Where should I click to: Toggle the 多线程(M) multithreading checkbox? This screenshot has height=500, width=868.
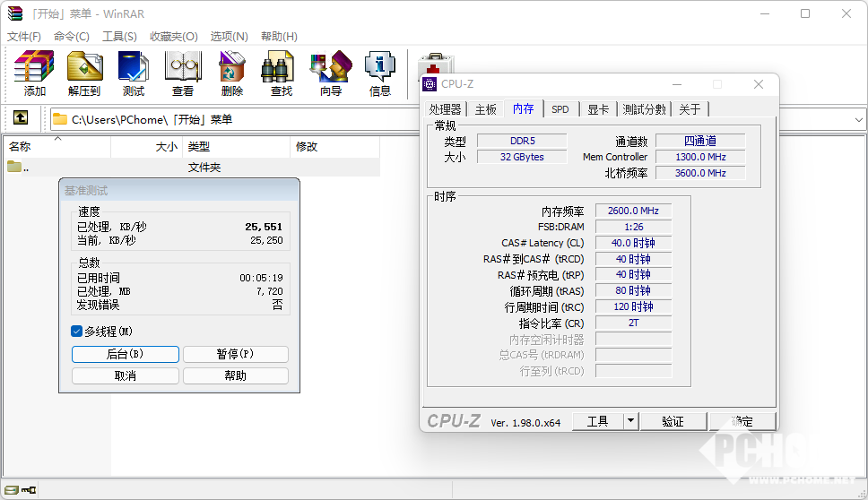(77, 332)
